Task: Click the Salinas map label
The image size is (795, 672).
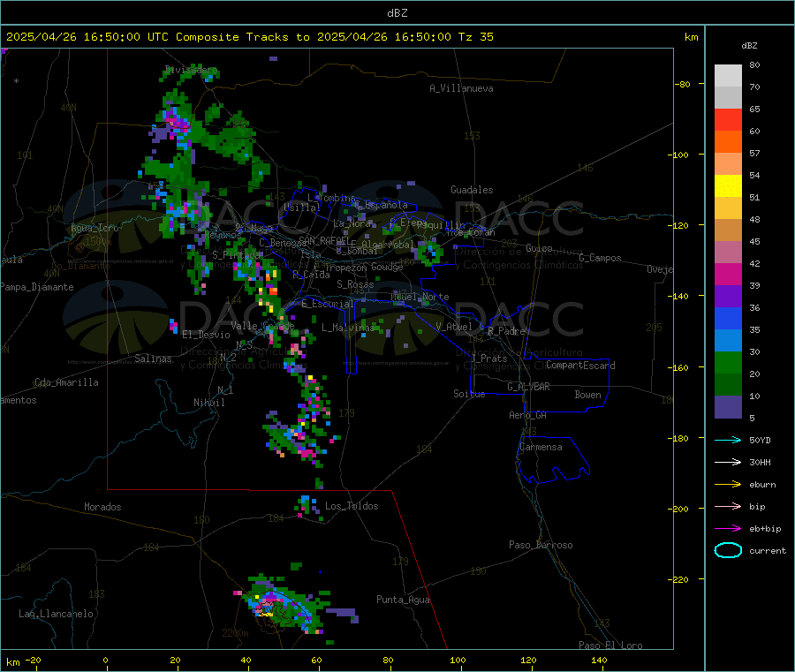Action: [x=153, y=359]
